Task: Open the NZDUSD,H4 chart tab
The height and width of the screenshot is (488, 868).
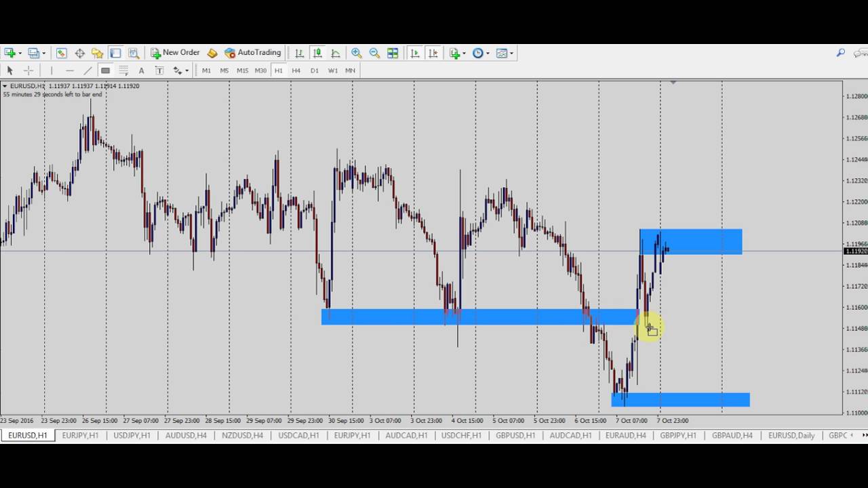Action: 242,435
